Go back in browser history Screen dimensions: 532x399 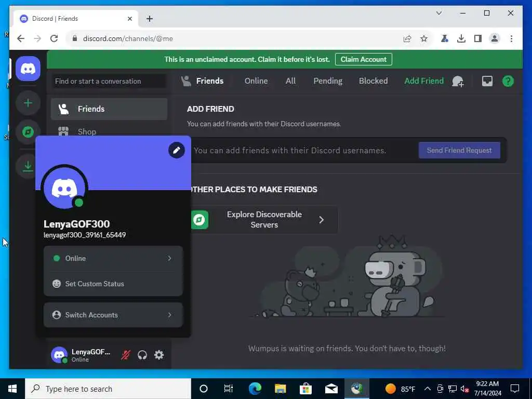click(21, 38)
